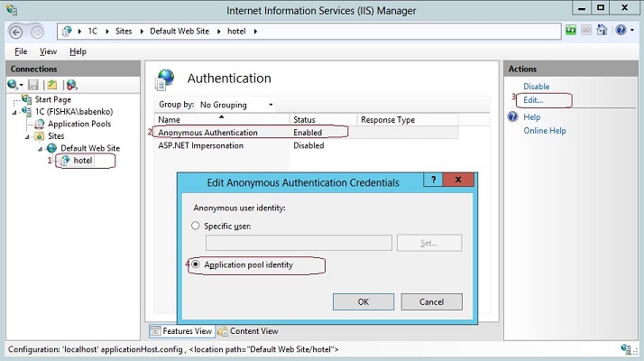
Task: Click the status bar network icon
Action: click(627, 349)
